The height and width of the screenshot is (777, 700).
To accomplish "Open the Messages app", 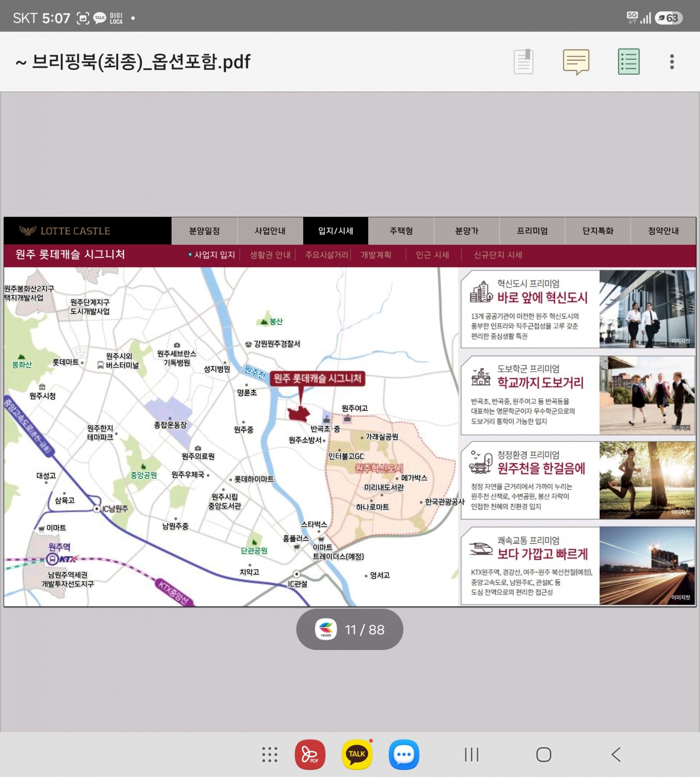I will tap(404, 754).
